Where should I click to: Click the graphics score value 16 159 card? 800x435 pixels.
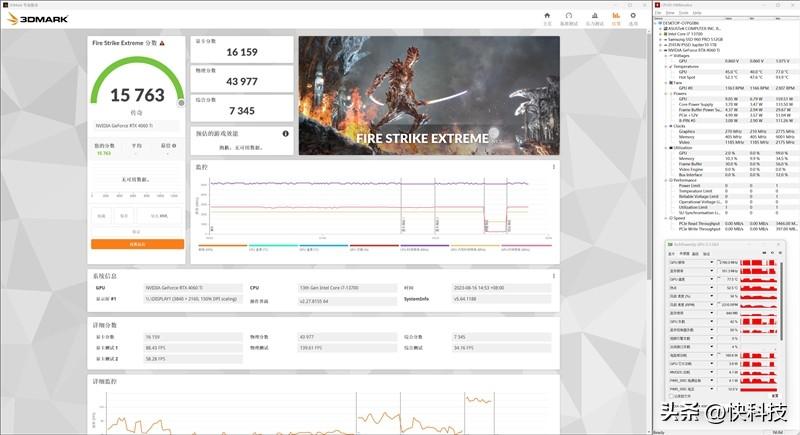pyautogui.click(x=242, y=49)
